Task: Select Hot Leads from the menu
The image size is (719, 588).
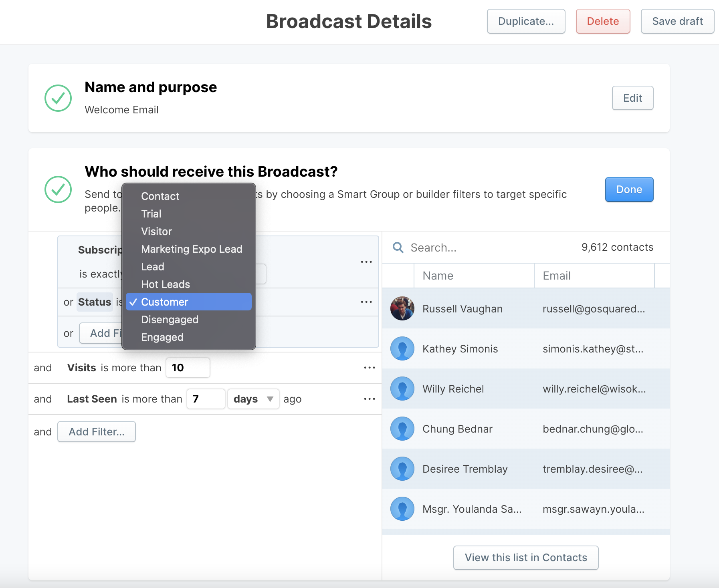Action: (189, 284)
